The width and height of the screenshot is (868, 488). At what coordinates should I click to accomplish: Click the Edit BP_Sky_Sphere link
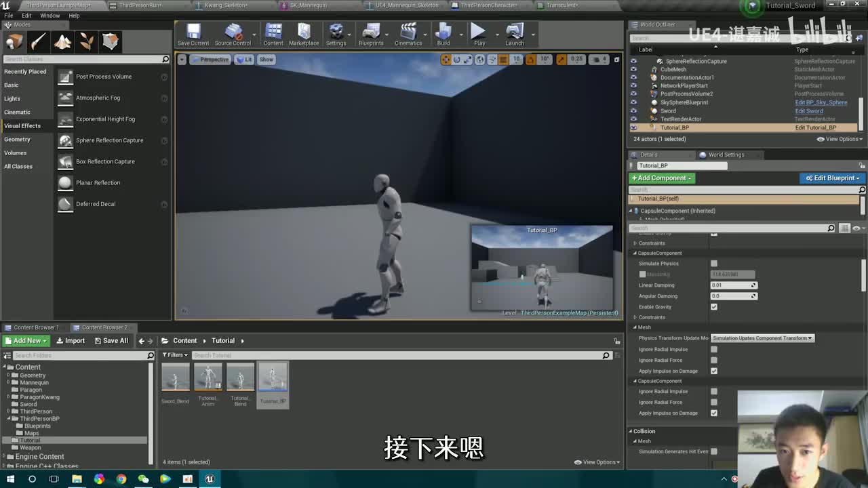[x=821, y=102]
